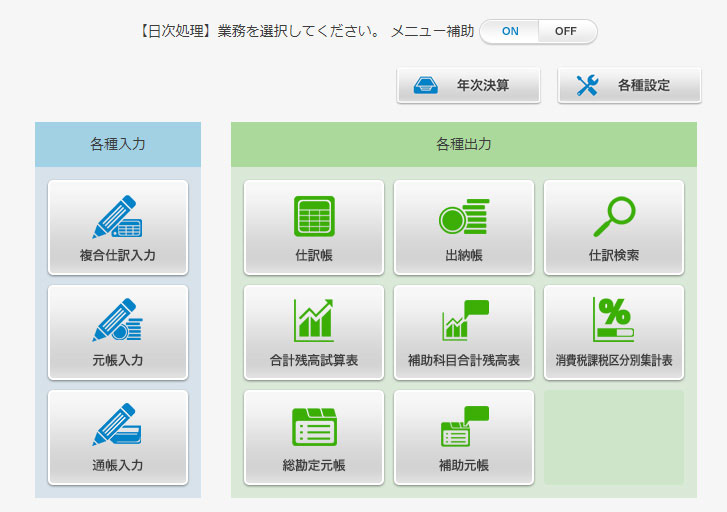Turn menu assistance OFF
Screen dimensions: 727x512
[566, 31]
